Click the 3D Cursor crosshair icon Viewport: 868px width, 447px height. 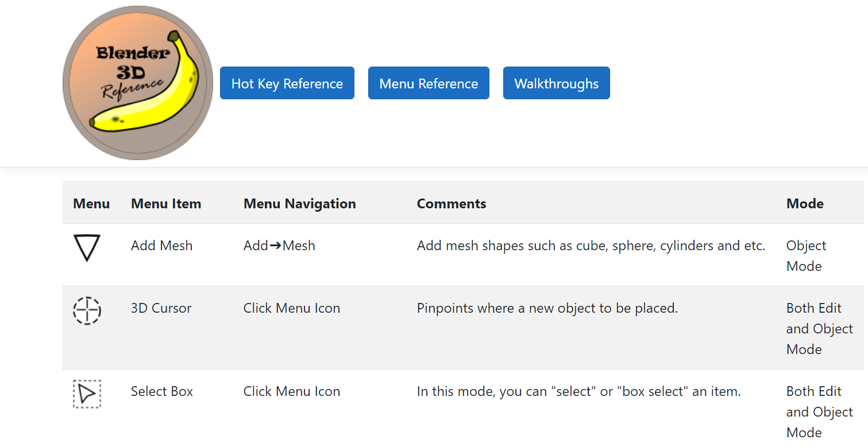coord(87,311)
